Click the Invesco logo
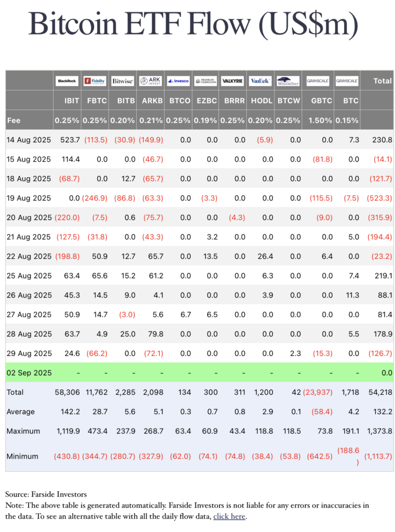This screenshot has height=532, width=395. tap(178, 81)
